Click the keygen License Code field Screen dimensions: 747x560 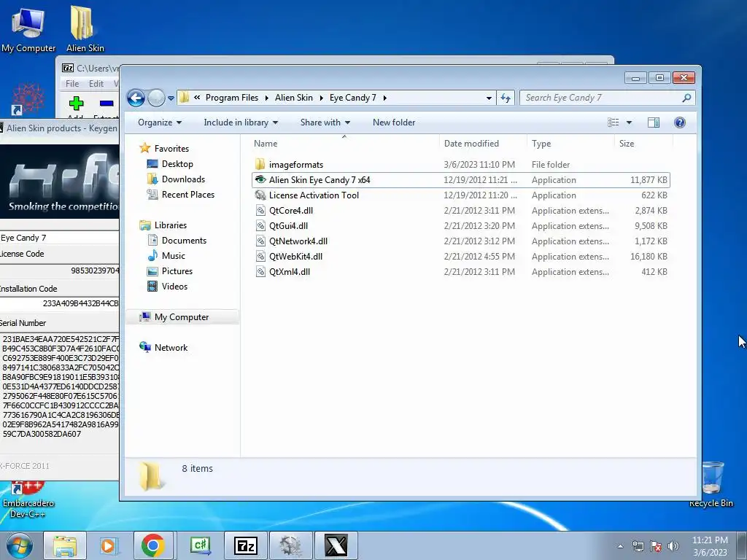[x=59, y=271]
